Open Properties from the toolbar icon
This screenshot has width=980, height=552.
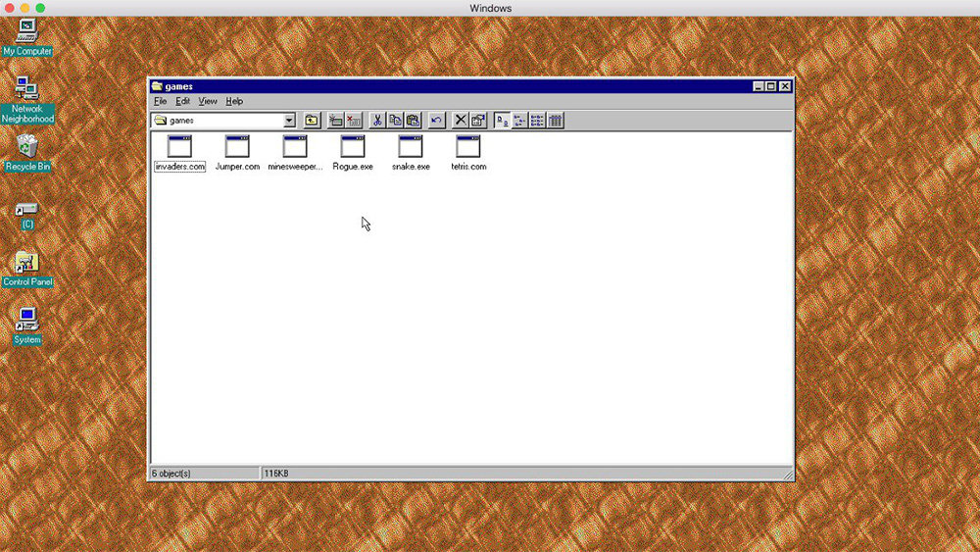point(478,120)
